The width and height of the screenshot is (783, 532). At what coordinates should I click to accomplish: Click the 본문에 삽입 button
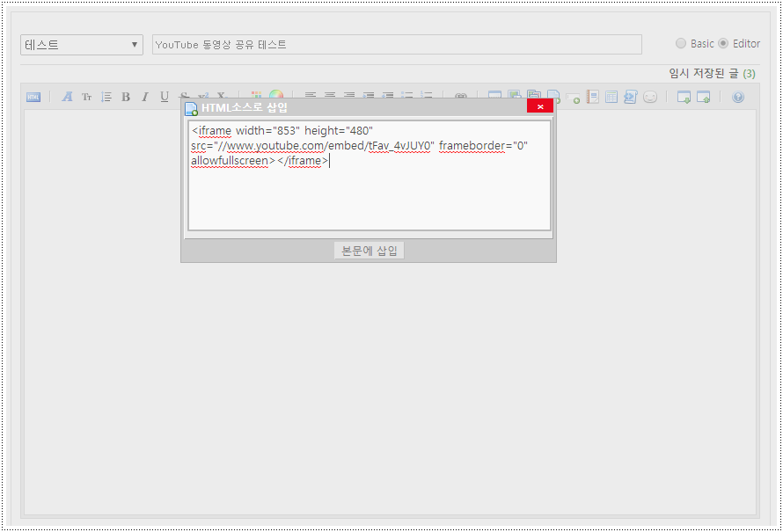click(370, 251)
